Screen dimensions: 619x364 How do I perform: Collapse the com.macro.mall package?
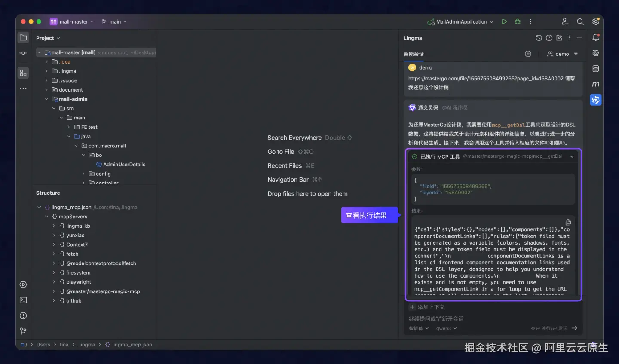(76, 146)
